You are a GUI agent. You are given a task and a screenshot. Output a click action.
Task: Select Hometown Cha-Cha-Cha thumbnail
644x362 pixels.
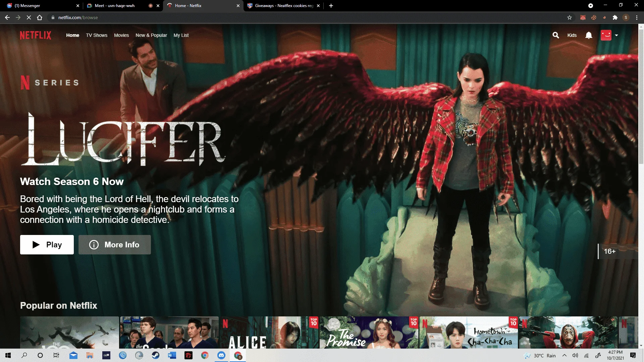click(469, 333)
